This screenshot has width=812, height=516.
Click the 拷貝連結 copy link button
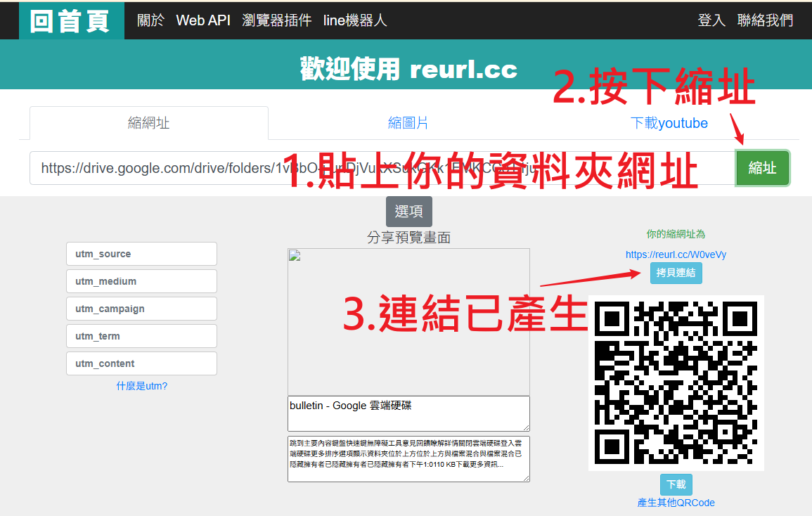(x=676, y=273)
